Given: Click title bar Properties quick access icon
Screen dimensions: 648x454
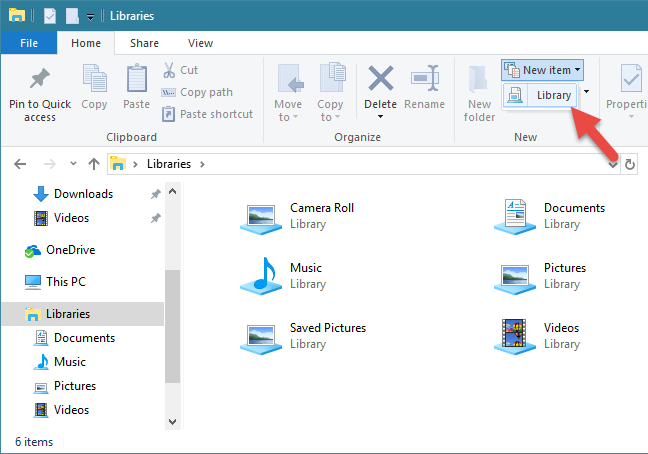Looking at the screenshot, I should tap(50, 16).
